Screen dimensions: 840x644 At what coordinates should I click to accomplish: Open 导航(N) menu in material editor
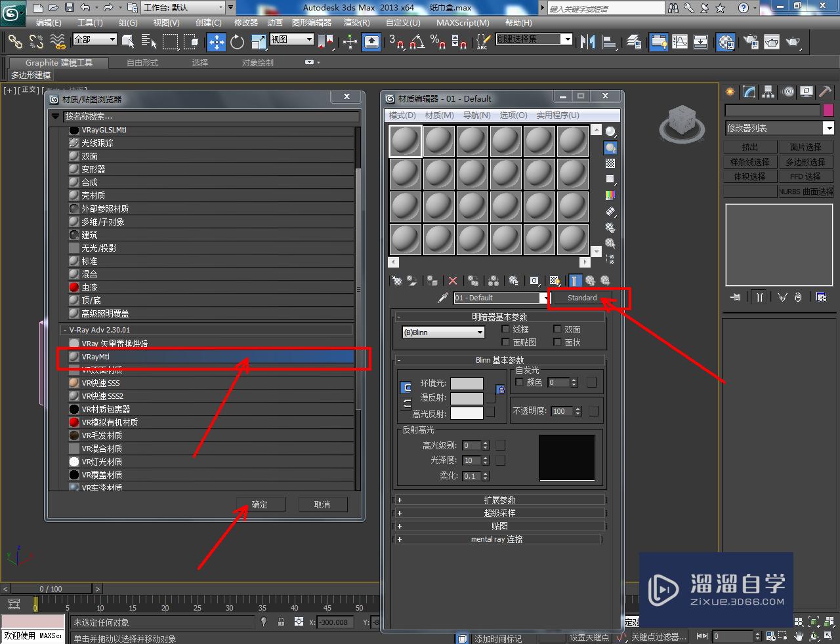point(476,115)
